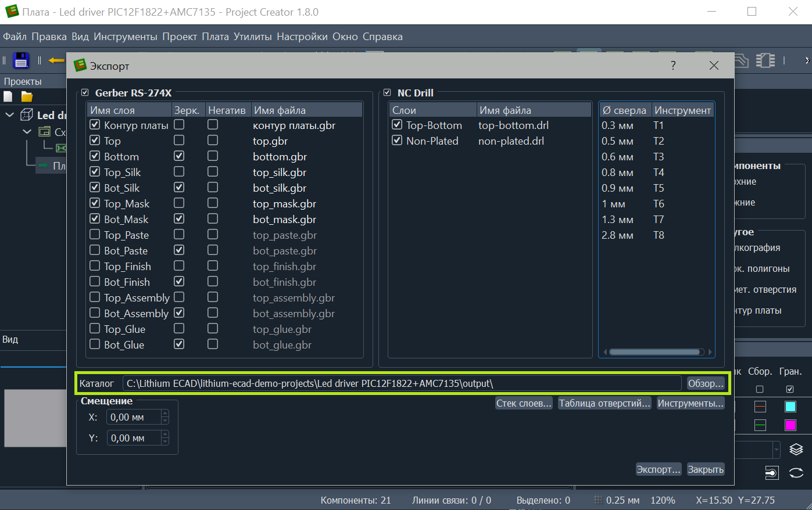Increase the X offset spinner value
The width and height of the screenshot is (812, 510).
click(x=165, y=414)
